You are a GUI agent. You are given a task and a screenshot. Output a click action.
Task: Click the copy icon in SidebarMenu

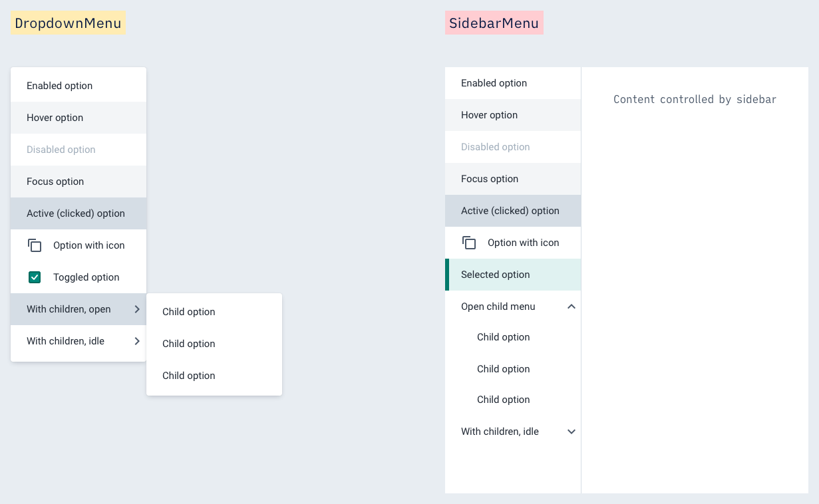coord(469,243)
